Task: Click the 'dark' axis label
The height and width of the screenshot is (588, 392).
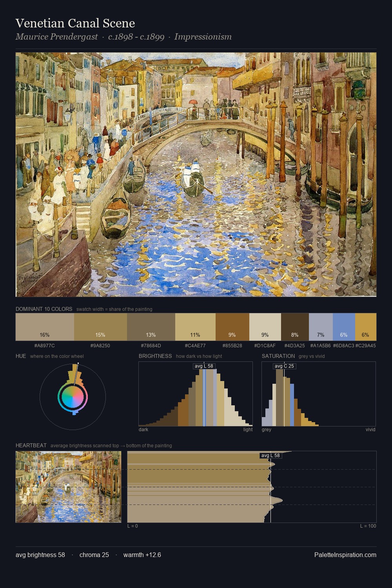Action: tap(143, 430)
